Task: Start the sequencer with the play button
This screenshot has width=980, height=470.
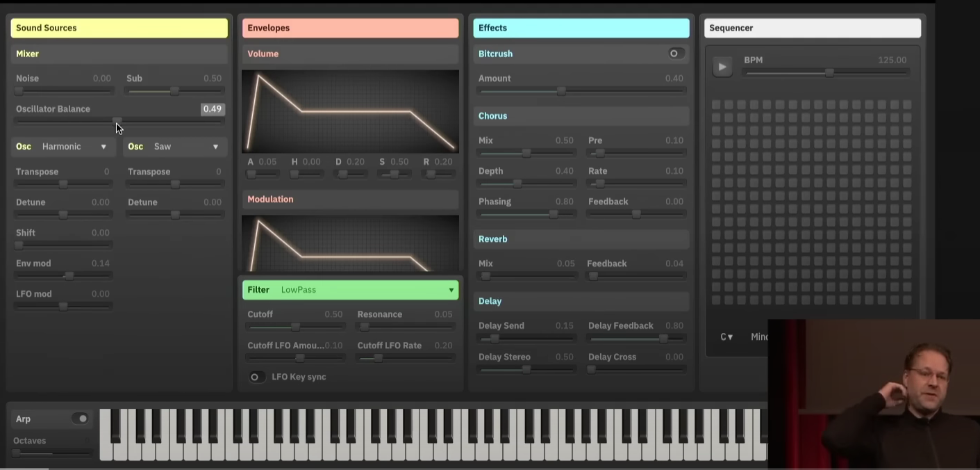Action: pyautogui.click(x=722, y=67)
